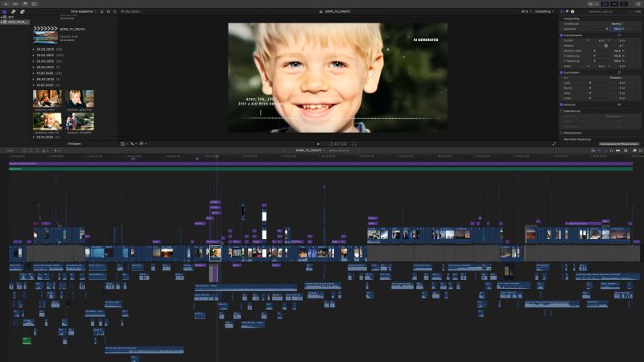
Task: Click the Deckkraft value field
Action: click(x=616, y=29)
